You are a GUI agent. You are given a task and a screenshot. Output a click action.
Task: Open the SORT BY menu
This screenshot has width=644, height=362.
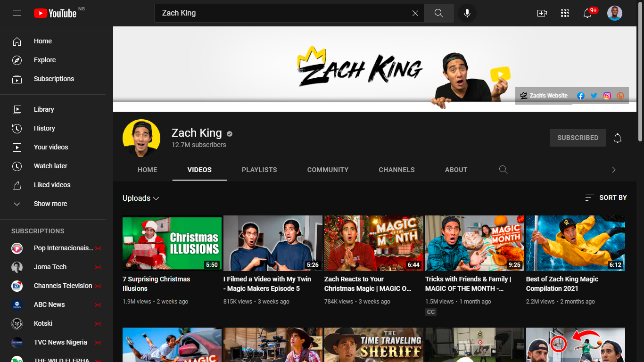click(606, 198)
